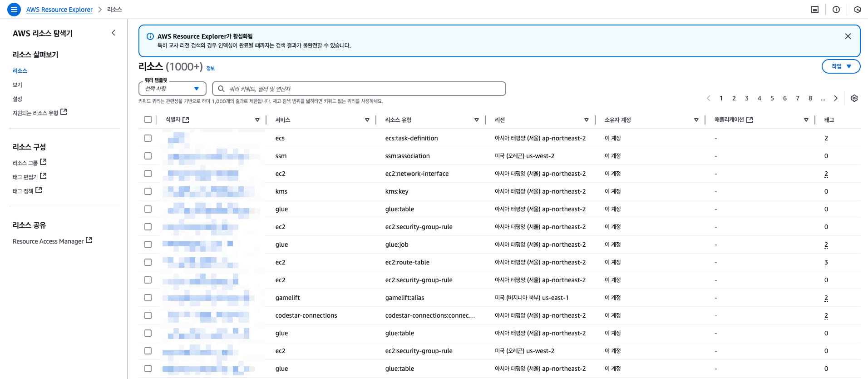The width and height of the screenshot is (868, 379).
Task: Click external link icon next to 태그 정책
Action: [39, 190]
